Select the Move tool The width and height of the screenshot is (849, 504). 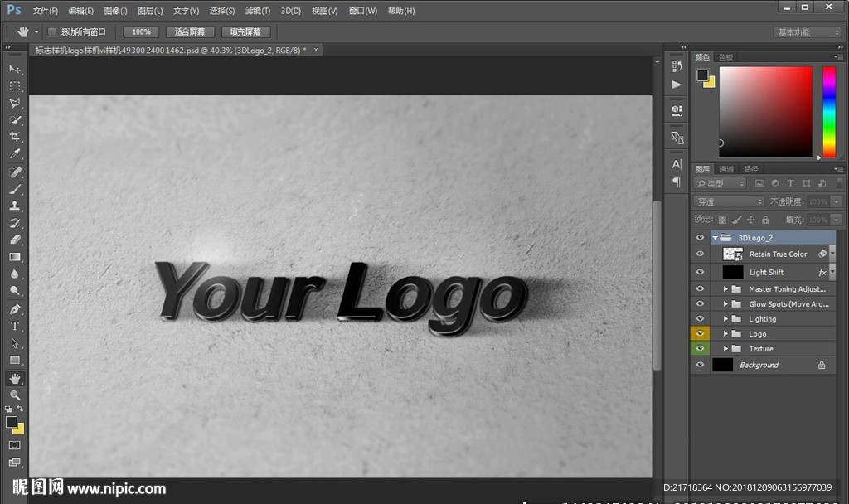tap(15, 69)
